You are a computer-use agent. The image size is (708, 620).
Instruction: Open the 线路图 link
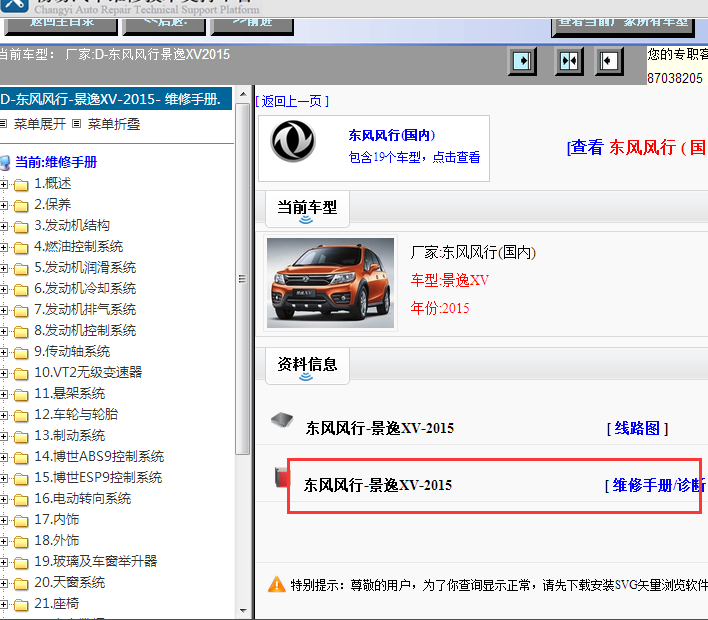tap(638, 428)
